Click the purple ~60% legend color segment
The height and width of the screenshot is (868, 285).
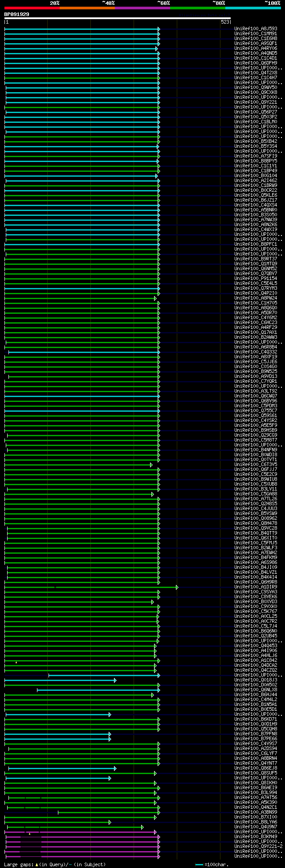[142, 8]
